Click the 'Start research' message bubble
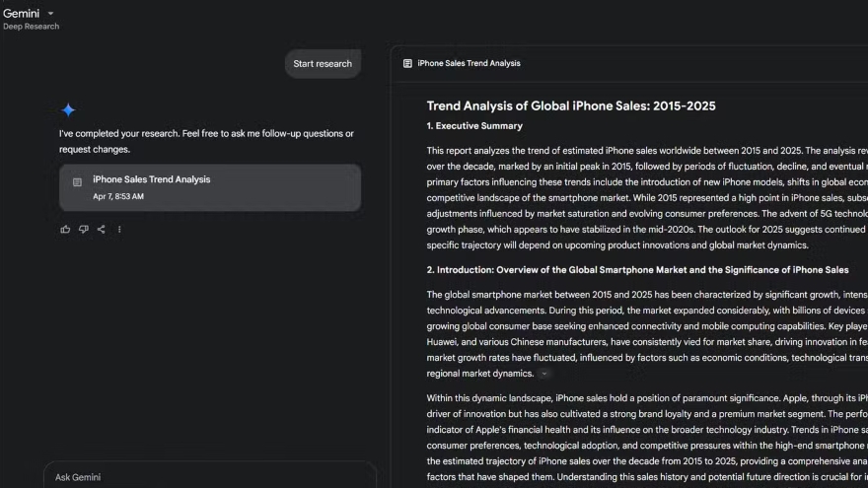The width and height of the screenshot is (868, 488). point(323,64)
